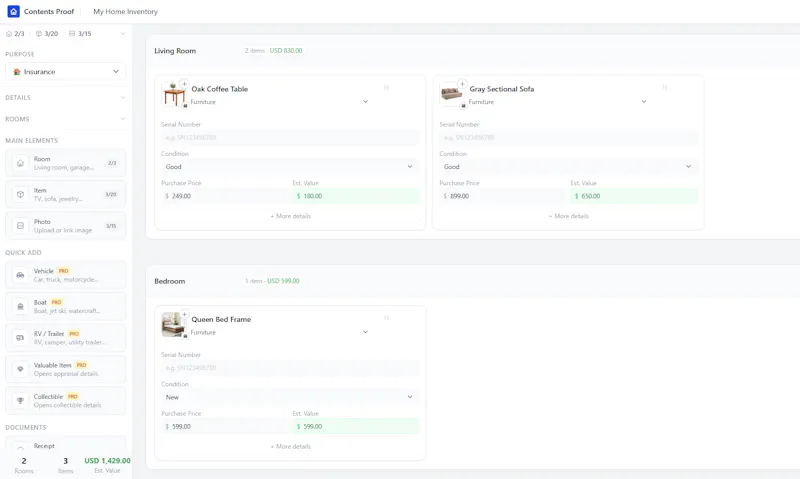Click the Room house icon
Screen dimensions: 800x479
(x=20, y=163)
